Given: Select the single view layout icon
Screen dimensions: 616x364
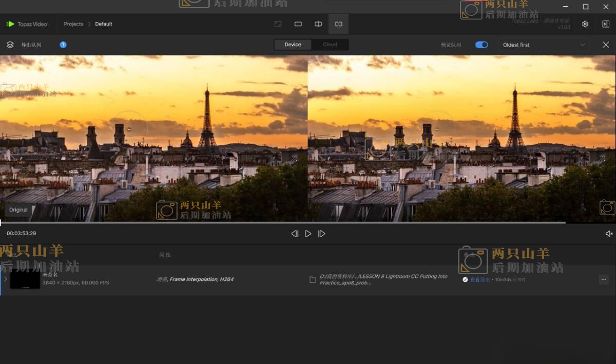Looking at the screenshot, I should pyautogui.click(x=298, y=24).
